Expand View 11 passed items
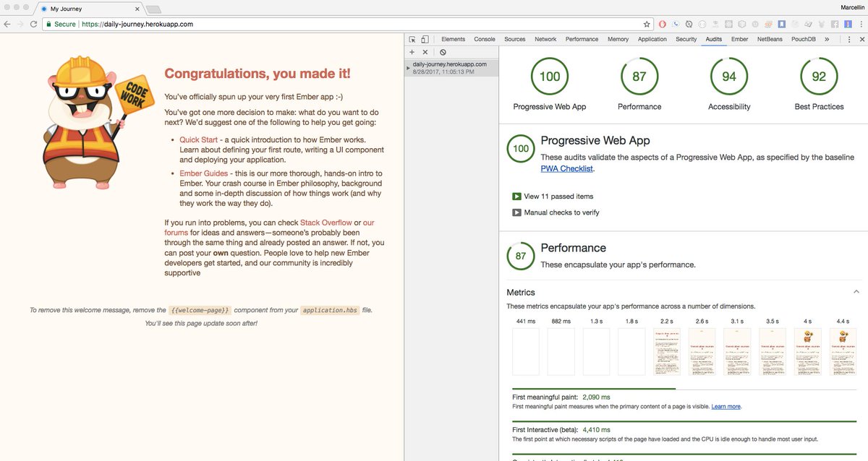The height and width of the screenshot is (461, 868). (553, 197)
